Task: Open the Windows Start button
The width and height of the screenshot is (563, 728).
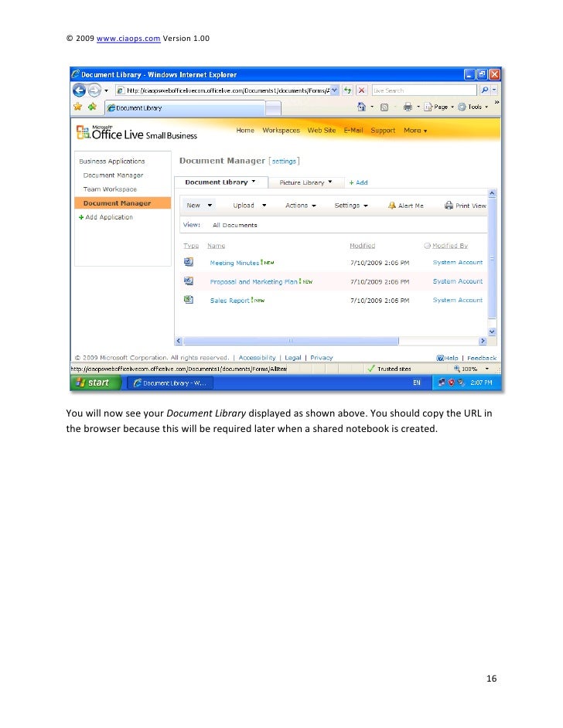Action: coord(96,383)
